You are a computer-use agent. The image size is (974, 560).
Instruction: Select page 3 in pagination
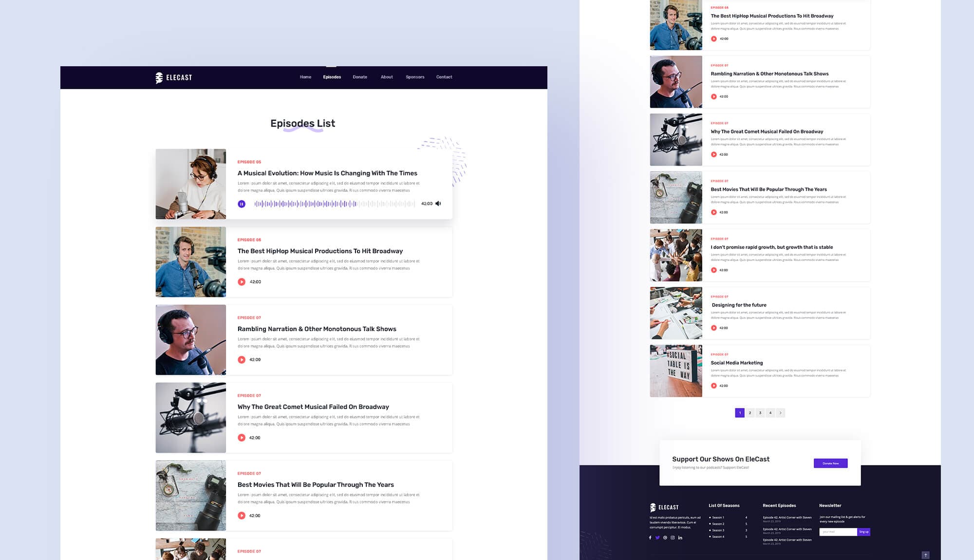(760, 413)
